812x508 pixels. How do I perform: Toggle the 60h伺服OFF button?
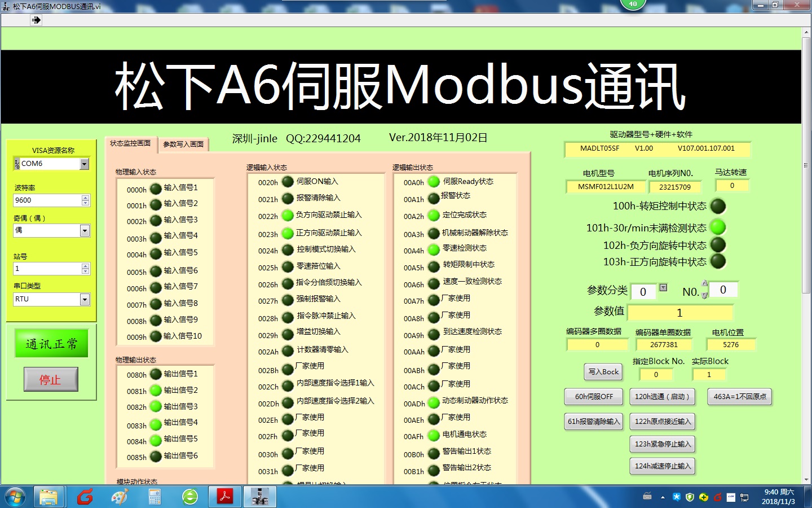(593, 397)
